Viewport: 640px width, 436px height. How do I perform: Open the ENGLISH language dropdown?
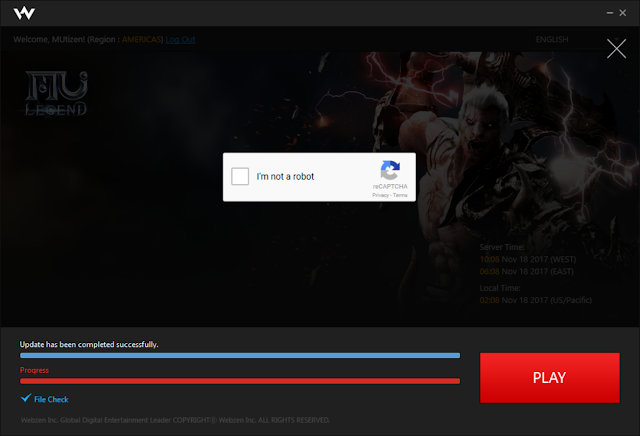pos(578,40)
